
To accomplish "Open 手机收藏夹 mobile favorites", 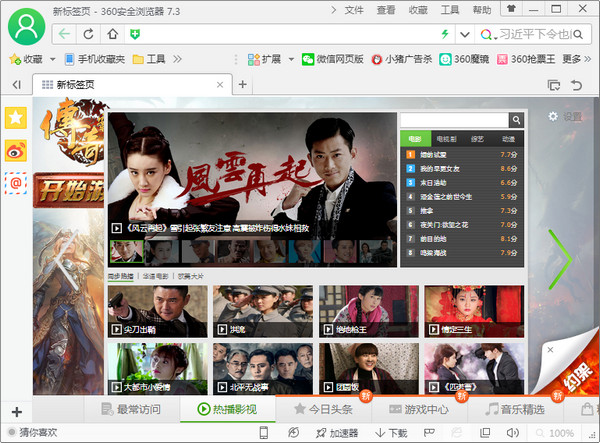I will point(95,59).
